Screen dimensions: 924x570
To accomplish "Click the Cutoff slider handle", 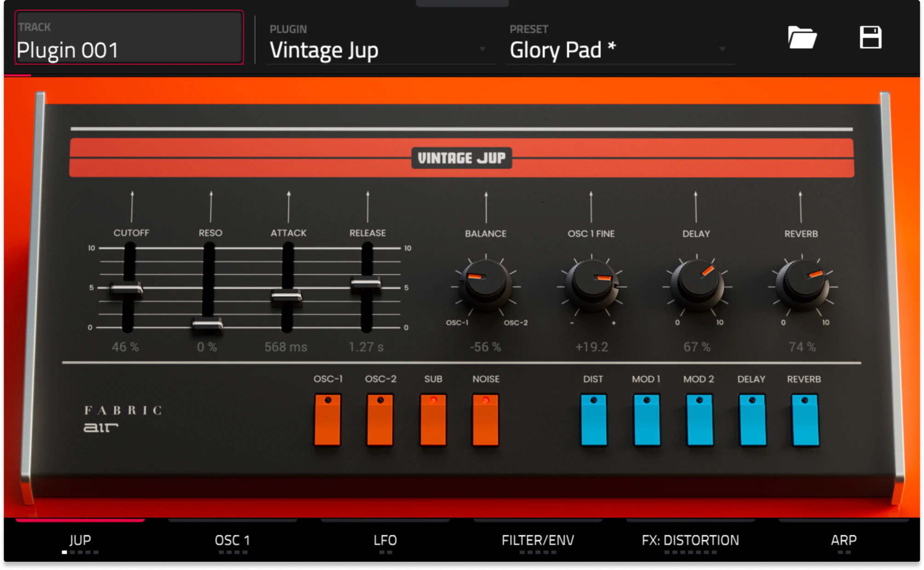I will tap(127, 289).
